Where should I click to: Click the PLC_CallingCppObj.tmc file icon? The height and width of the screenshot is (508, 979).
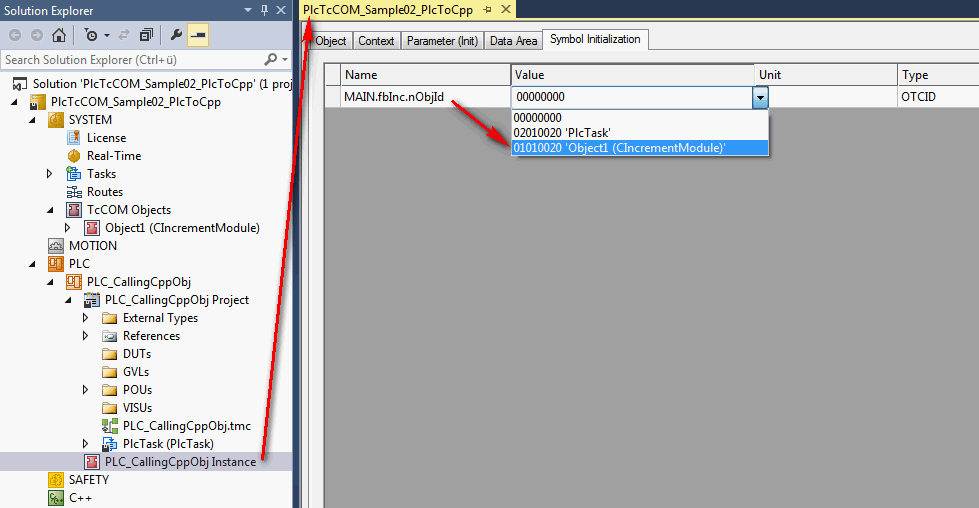coord(110,426)
